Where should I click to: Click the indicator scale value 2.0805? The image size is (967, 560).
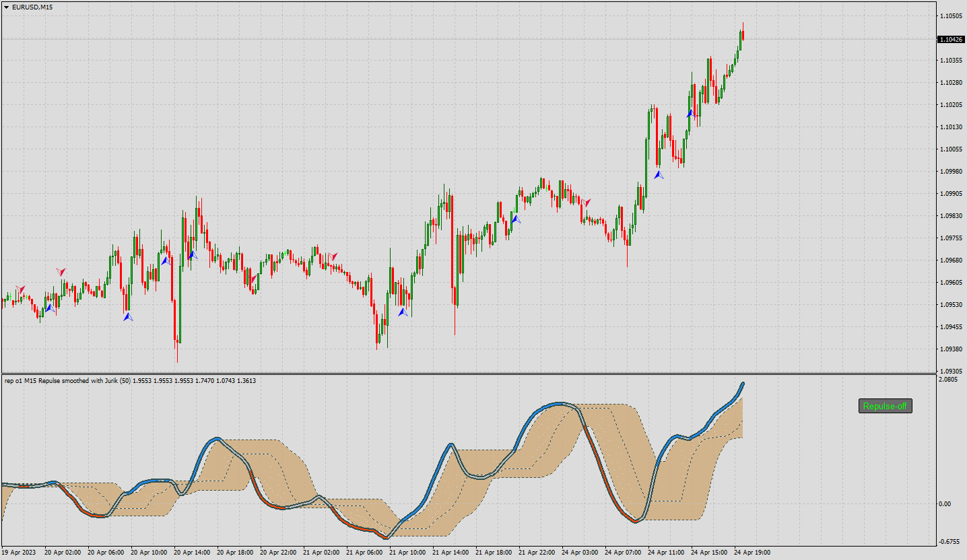click(x=948, y=380)
